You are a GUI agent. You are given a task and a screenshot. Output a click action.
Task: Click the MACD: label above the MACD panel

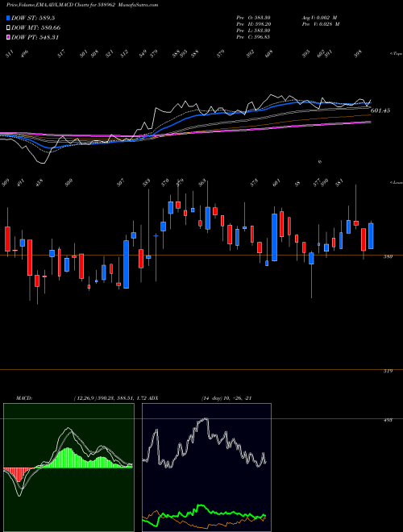pyautogui.click(x=23, y=398)
